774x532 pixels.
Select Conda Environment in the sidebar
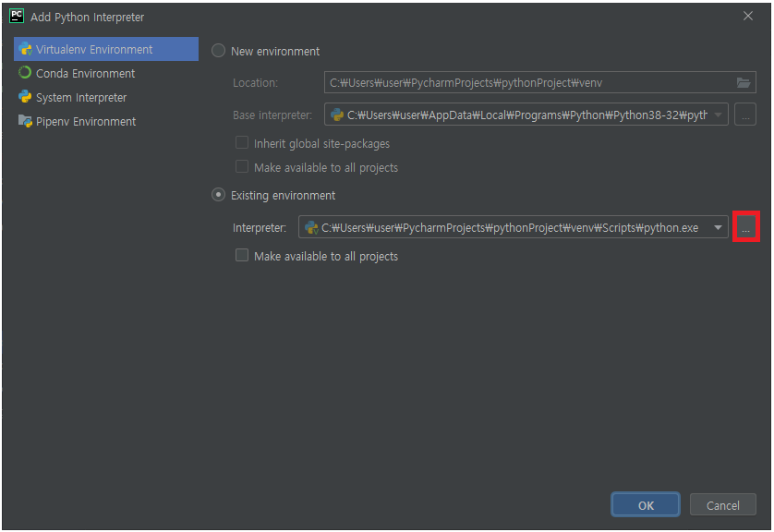[106, 74]
